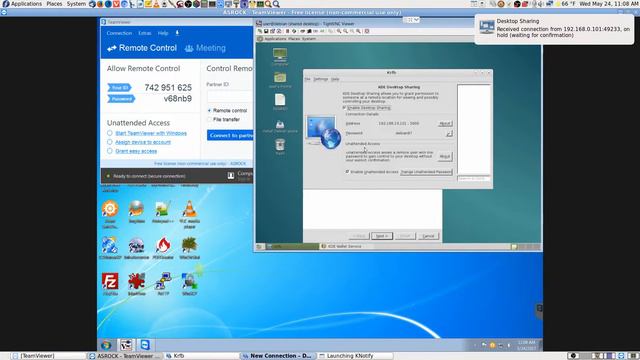Click Change Unattended Password button in Krfb
Viewport: 640px width, 360px height.
[x=426, y=172]
